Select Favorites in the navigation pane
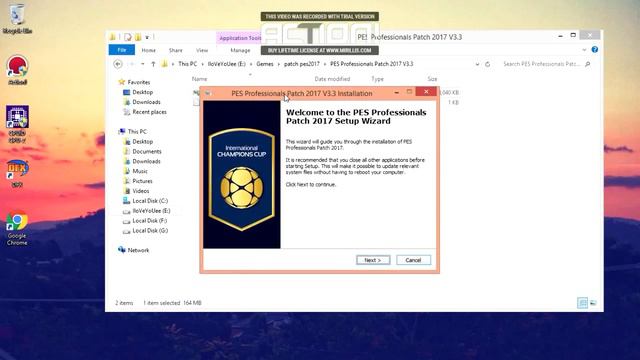The width and height of the screenshot is (640, 360). [139, 82]
